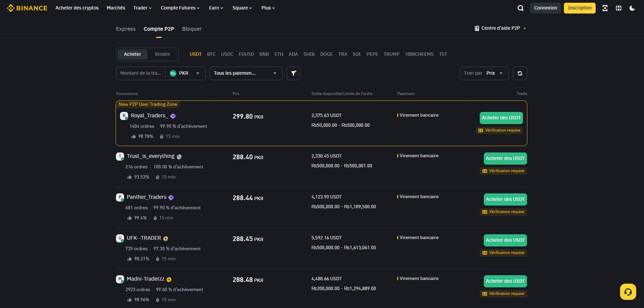Click Inscription button
This screenshot has height=308, width=644.
click(x=580, y=8)
